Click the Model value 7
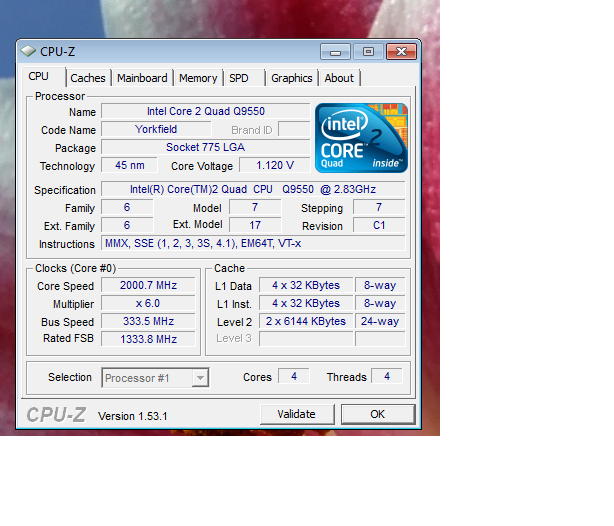The image size is (614, 526). tap(255, 207)
